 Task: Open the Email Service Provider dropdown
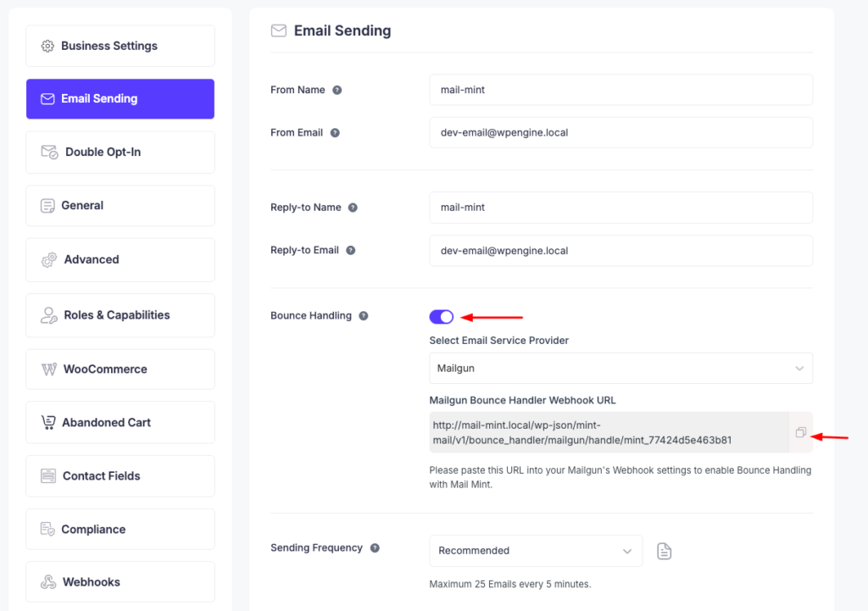(620, 368)
